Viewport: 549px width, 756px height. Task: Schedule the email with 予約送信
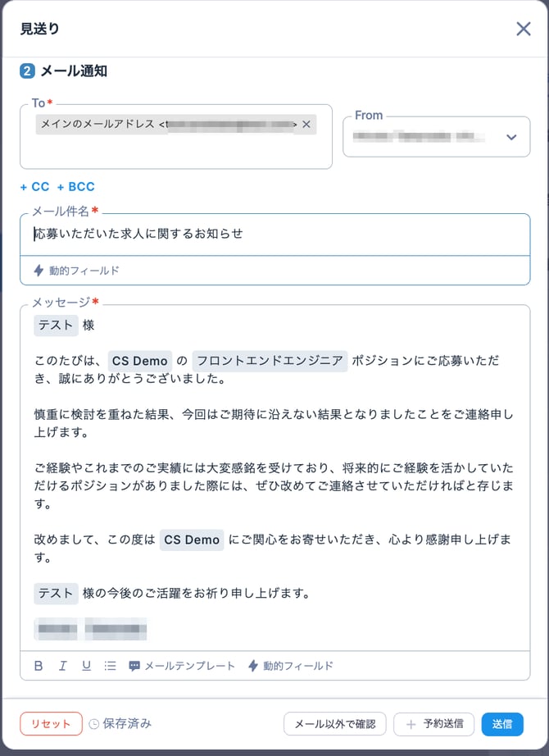433,723
